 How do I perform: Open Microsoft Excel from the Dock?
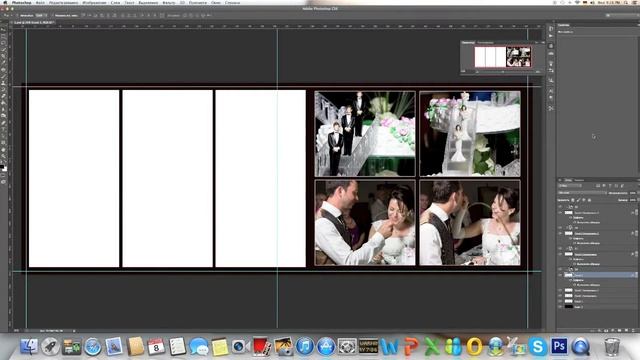[x=432, y=347]
